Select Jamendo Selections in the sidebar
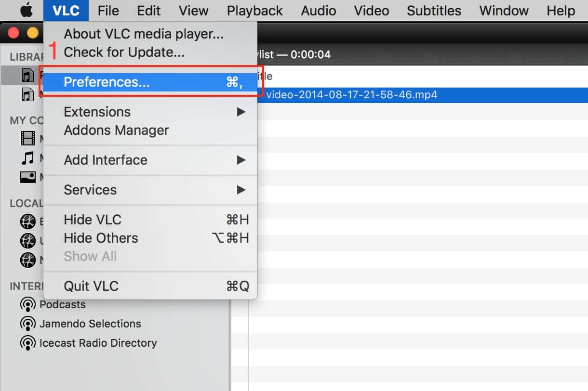This screenshot has height=391, width=588. coord(90,324)
